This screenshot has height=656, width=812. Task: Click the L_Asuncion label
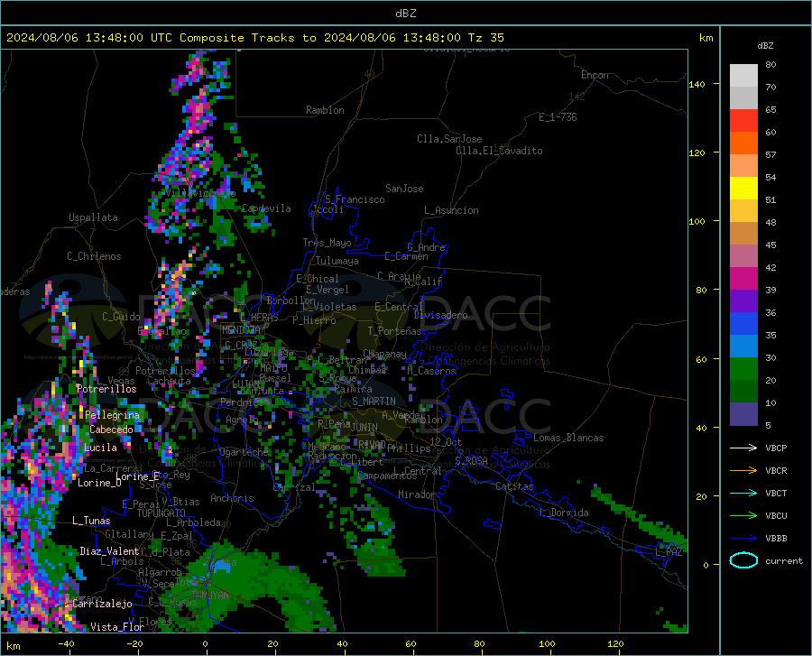[451, 210]
